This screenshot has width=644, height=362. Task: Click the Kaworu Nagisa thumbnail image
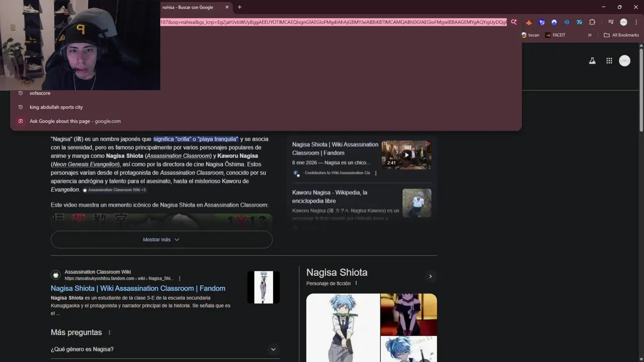[x=417, y=203]
